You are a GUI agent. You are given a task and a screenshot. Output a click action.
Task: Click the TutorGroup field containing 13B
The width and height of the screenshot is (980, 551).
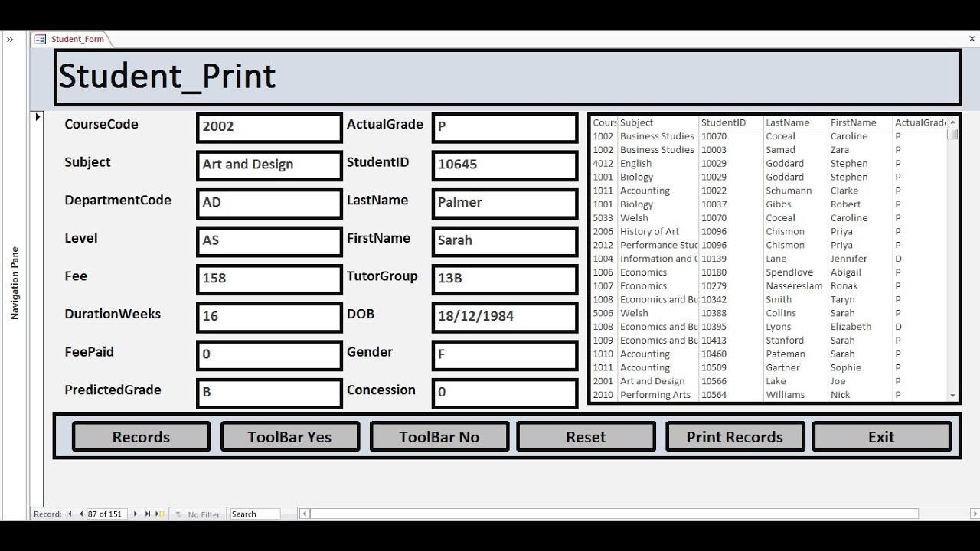click(505, 279)
